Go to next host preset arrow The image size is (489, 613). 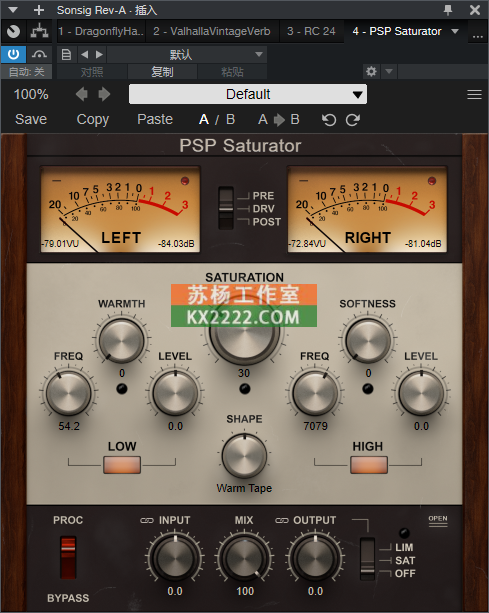pos(99,54)
